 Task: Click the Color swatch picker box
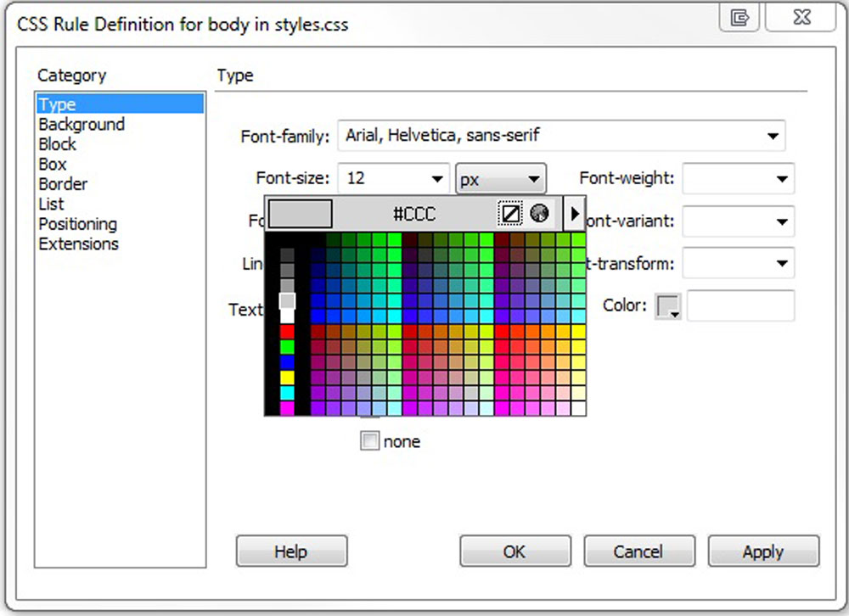(668, 307)
